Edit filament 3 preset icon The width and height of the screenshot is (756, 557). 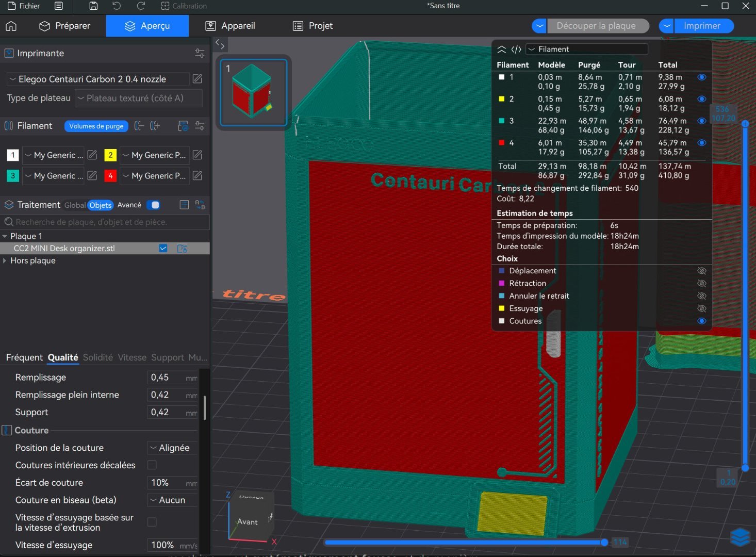[92, 175]
